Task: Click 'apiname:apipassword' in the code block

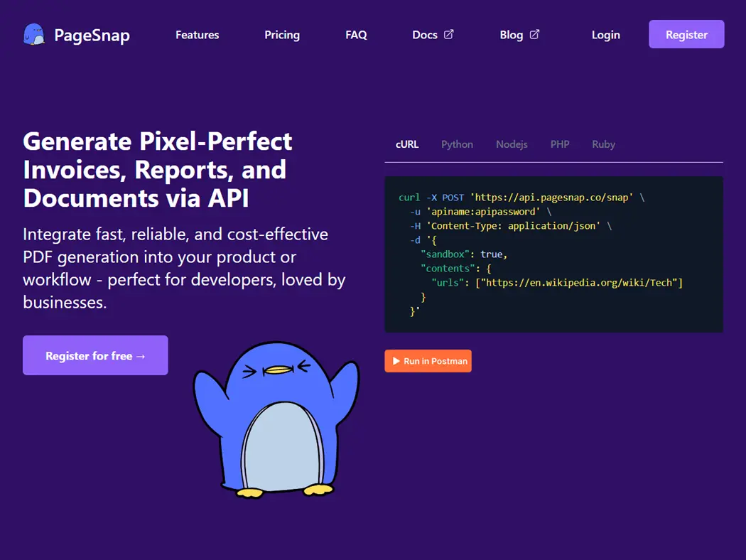Action: [x=483, y=212]
